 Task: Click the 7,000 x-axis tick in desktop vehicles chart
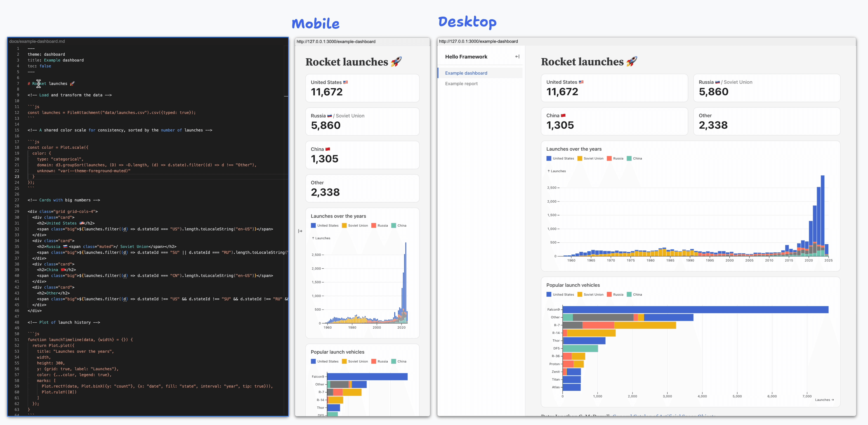click(x=807, y=396)
